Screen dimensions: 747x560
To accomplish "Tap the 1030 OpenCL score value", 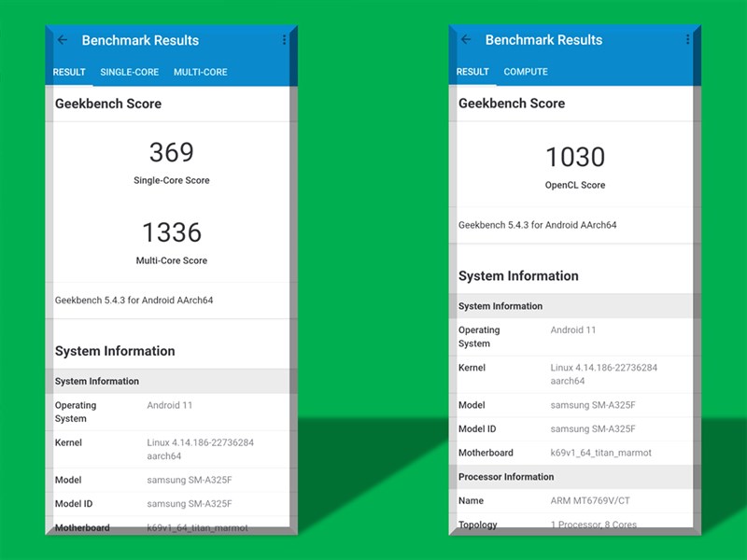I will [x=575, y=157].
